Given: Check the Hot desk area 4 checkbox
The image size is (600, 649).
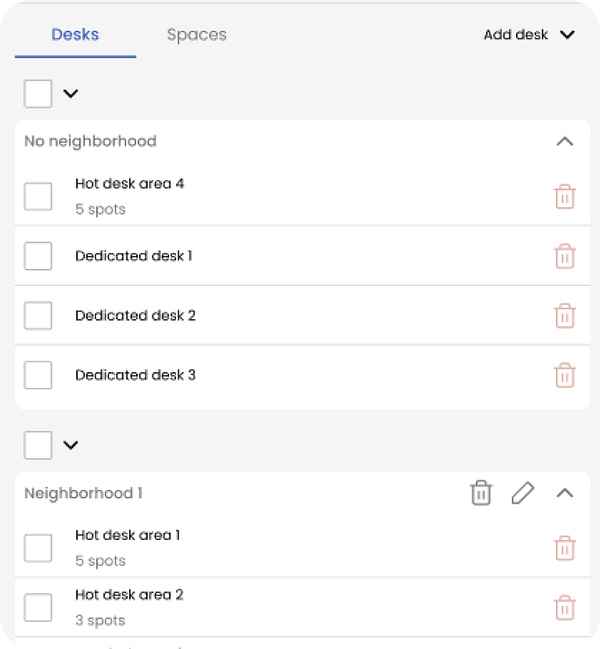Looking at the screenshot, I should click(x=38, y=196).
